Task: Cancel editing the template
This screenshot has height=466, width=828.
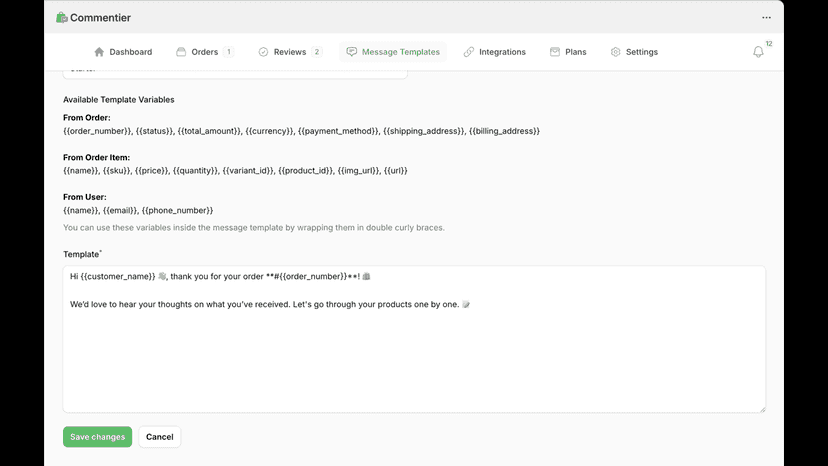Action: (x=159, y=437)
